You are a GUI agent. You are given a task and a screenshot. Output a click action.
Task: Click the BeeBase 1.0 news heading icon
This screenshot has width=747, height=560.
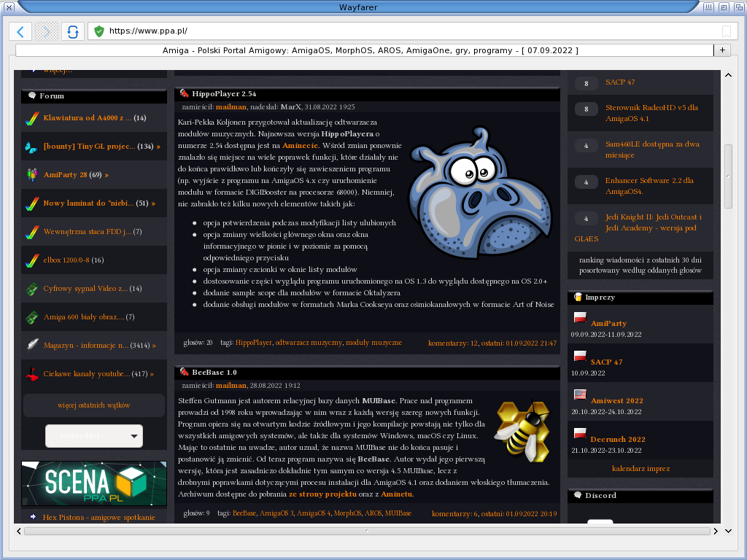point(184,372)
